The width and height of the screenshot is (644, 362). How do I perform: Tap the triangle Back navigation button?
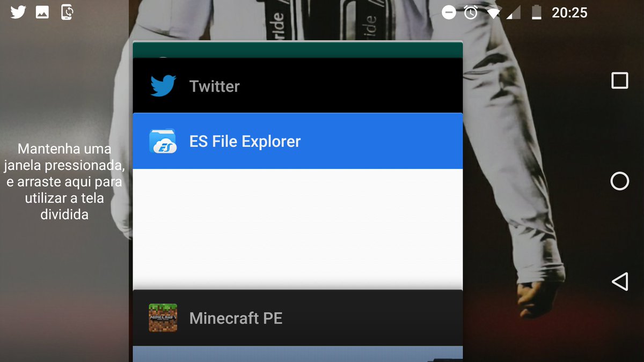click(x=620, y=282)
